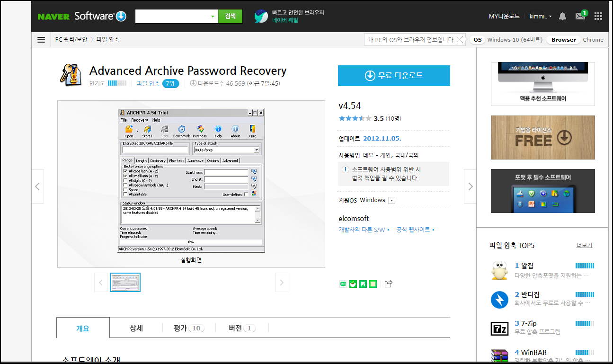This screenshot has height=364, width=613.
Task: Click the Browser label badge
Action: [563, 40]
